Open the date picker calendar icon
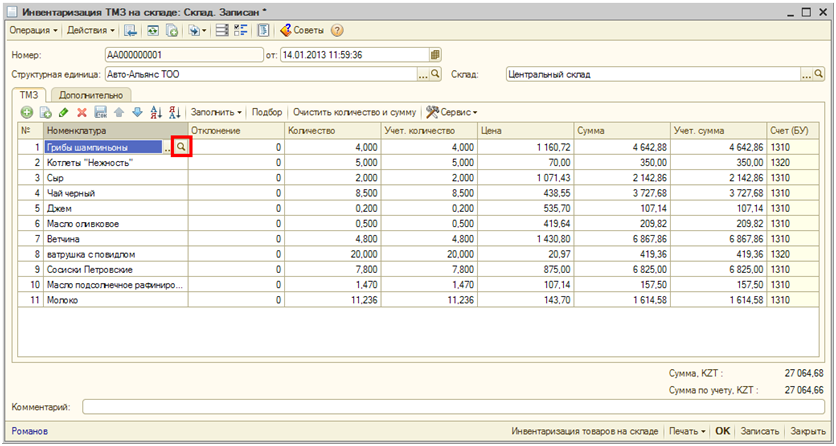The image size is (836, 446). tap(435, 54)
